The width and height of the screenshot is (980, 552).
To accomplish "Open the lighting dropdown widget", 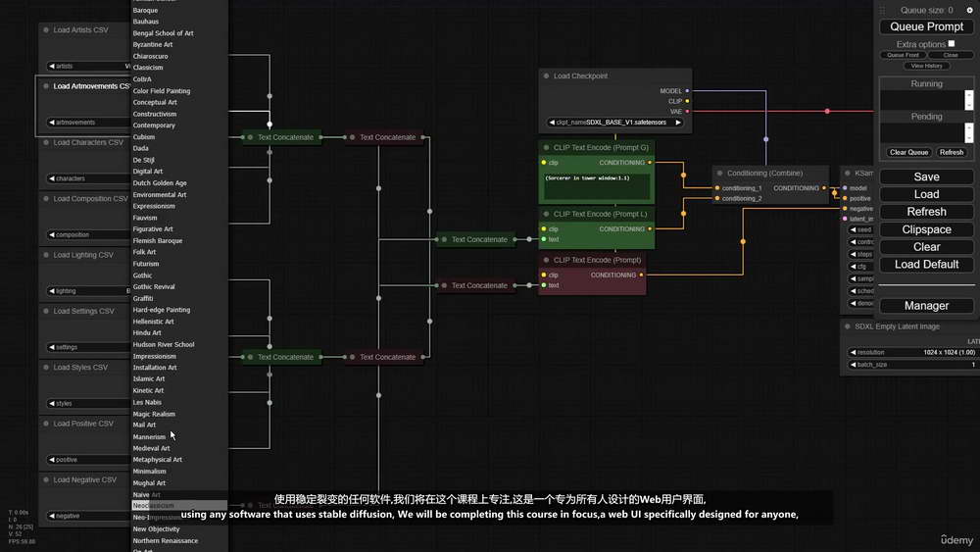I will 88,291.
